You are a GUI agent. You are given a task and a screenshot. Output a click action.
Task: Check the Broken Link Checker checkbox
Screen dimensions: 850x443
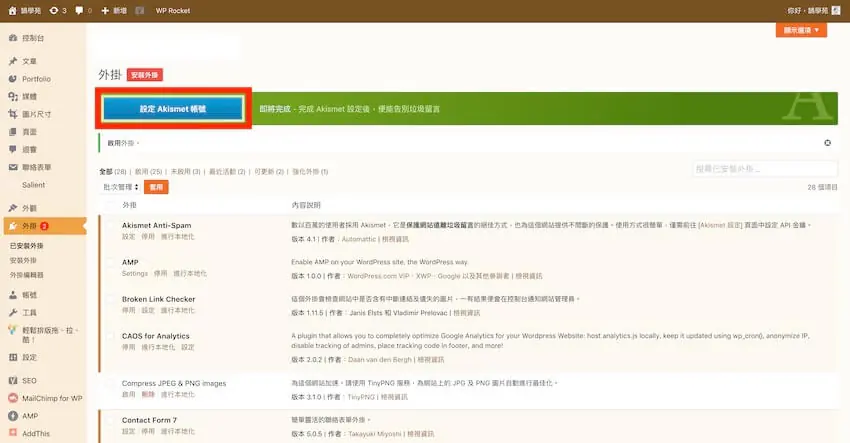coord(110,299)
